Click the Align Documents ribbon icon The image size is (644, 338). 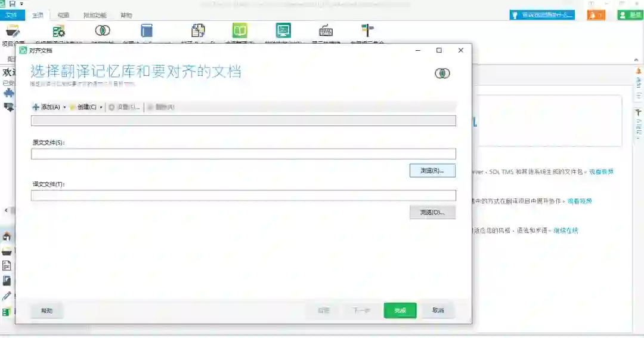[103, 30]
